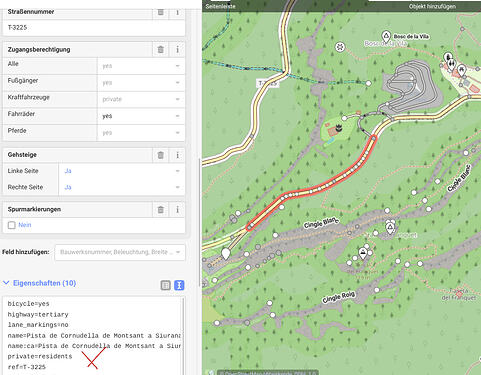Delete the Gehsteige field with trash icon
The height and width of the screenshot is (375, 481).
[x=161, y=155]
